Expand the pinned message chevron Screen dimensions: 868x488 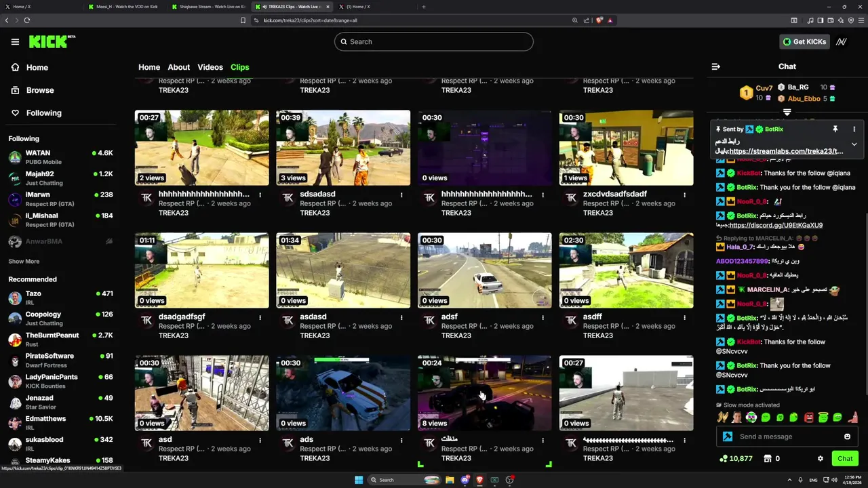coord(854,144)
